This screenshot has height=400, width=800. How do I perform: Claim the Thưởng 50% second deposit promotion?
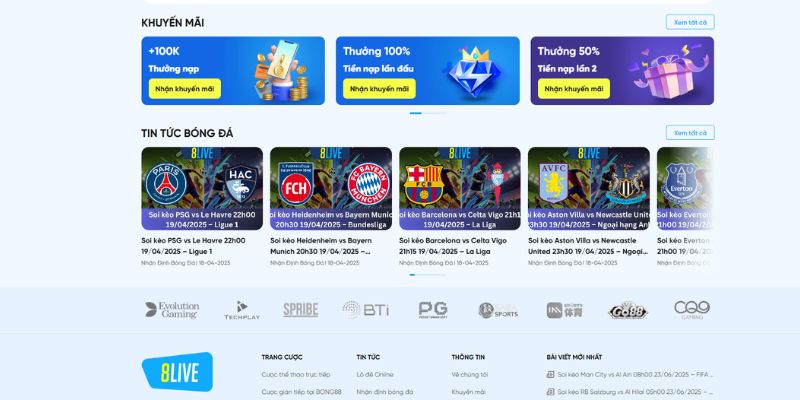point(573,89)
